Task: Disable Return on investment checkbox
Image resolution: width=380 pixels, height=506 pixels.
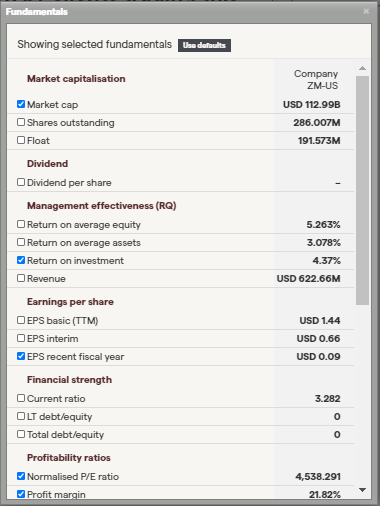Action: [21, 260]
